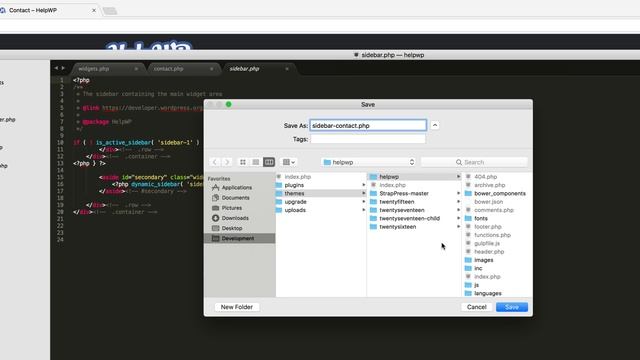Select Downloads in Favorites sidebar
The height and width of the screenshot is (360, 640).
[235, 218]
